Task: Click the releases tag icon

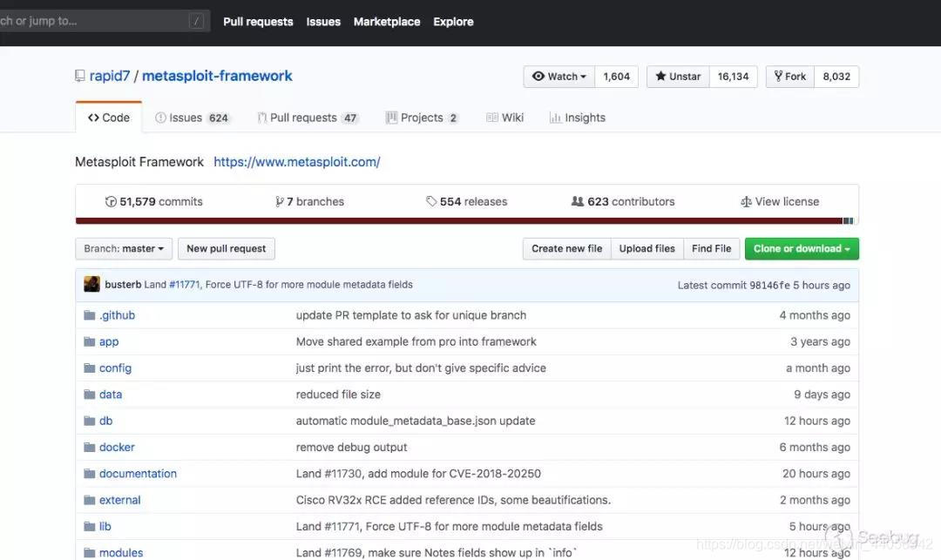Action: pyautogui.click(x=431, y=201)
